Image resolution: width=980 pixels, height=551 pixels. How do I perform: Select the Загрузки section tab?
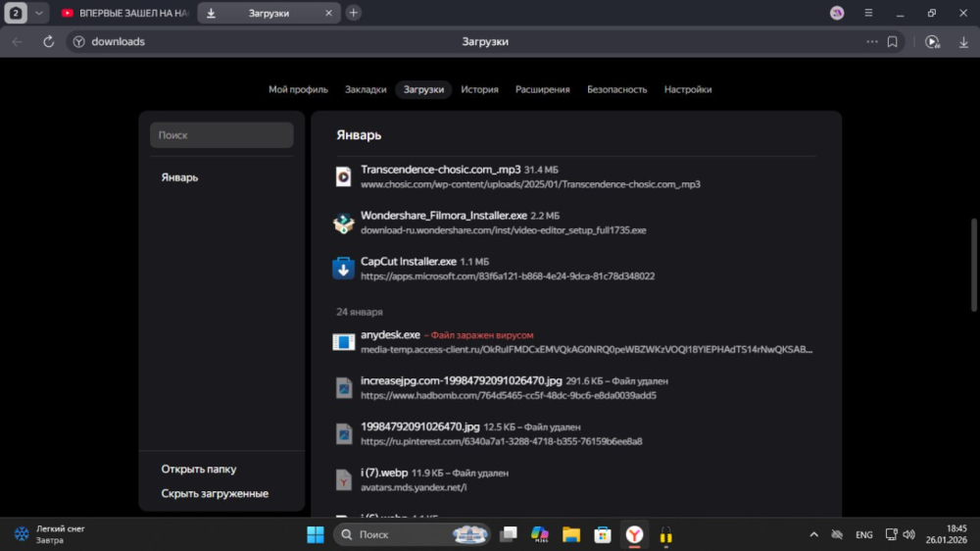coord(423,89)
